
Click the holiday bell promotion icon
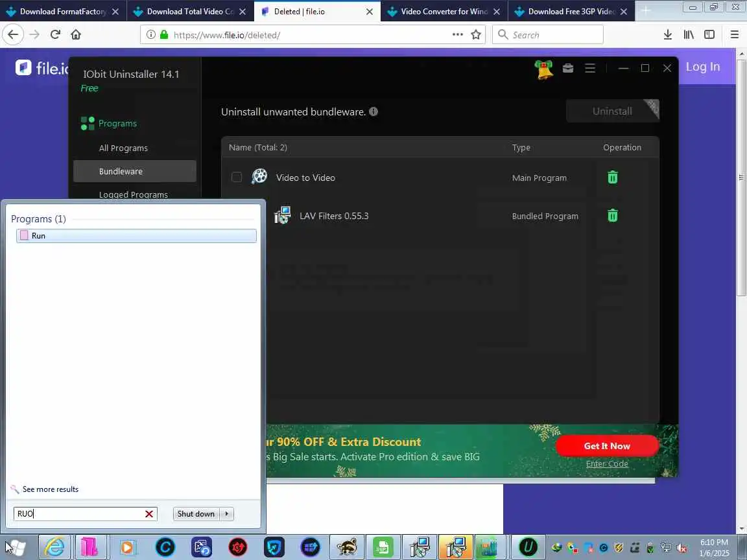point(543,70)
